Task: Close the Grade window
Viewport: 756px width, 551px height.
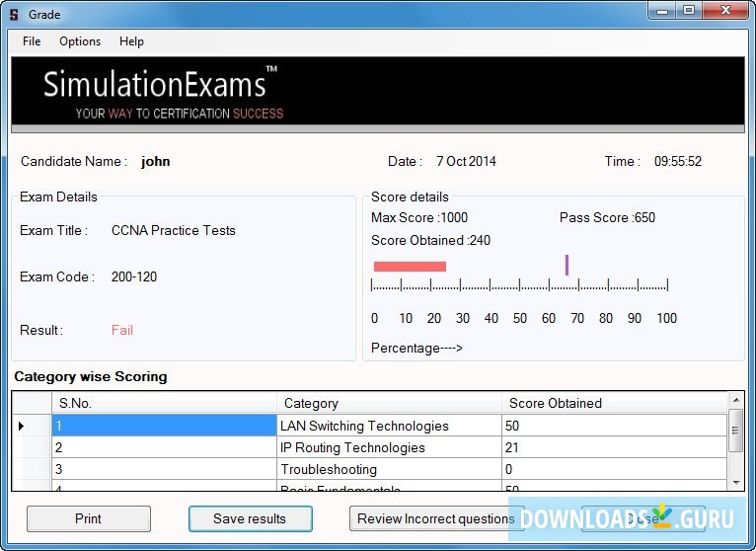Action: [725, 11]
